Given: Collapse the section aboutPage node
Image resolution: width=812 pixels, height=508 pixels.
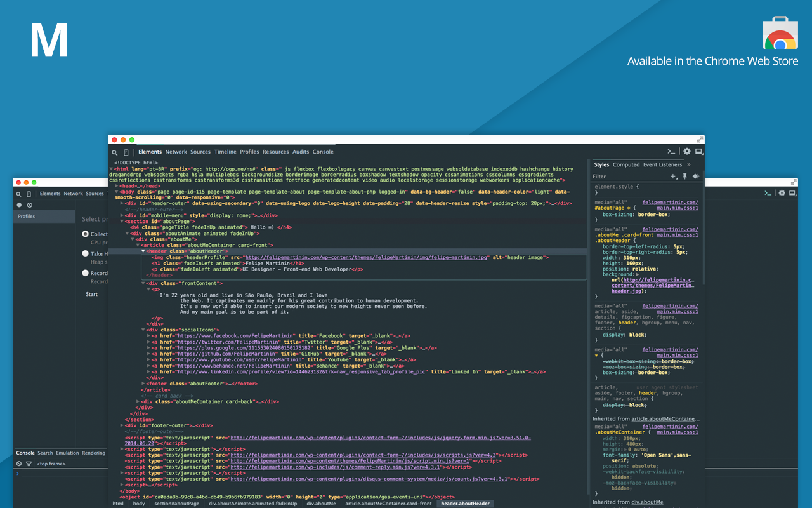Looking at the screenshot, I should click(122, 222).
